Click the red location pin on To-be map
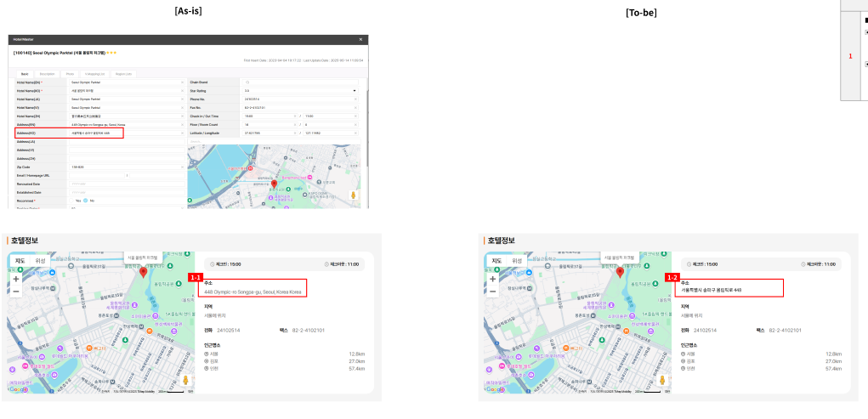 click(620, 272)
